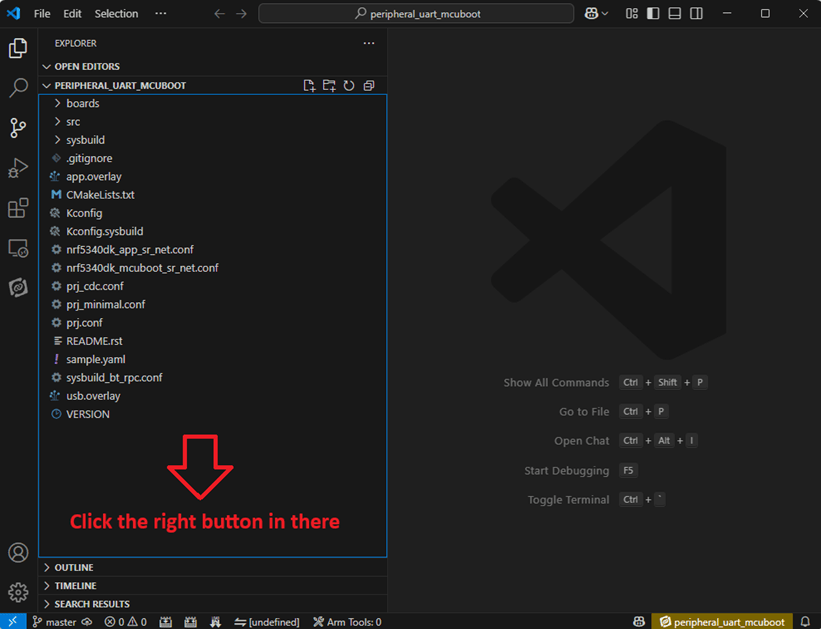
Task: Click the command center search box
Action: point(416,14)
